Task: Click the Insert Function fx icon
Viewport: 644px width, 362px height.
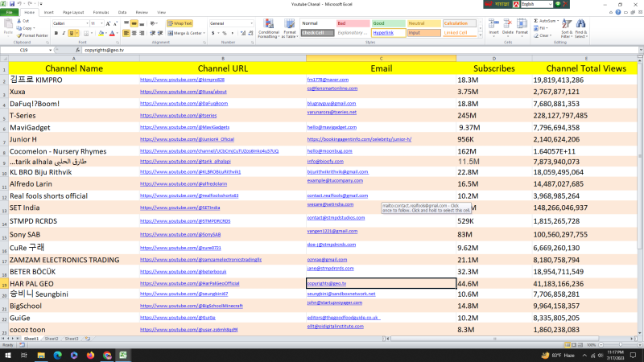Action: 77,50
